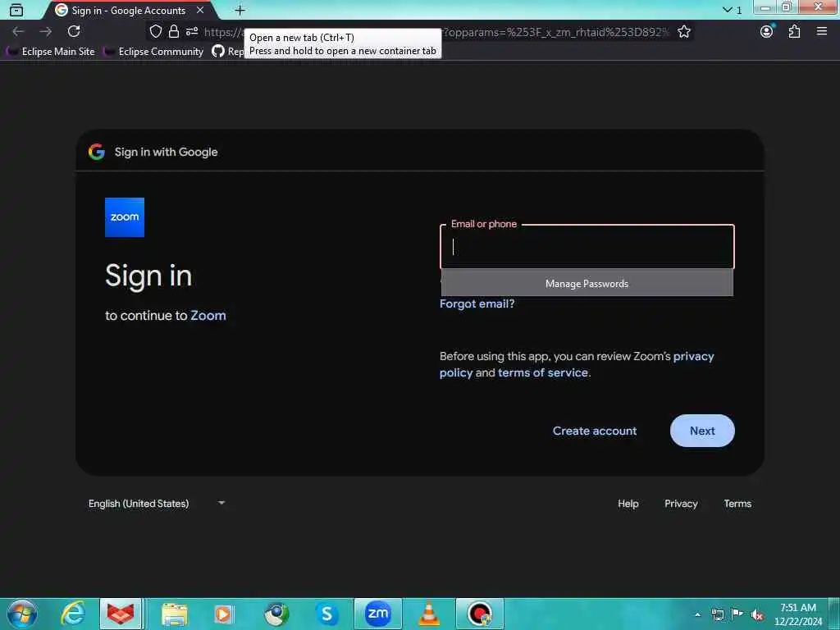The image size is (840, 630).
Task: Open Skype from the taskbar
Action: (x=326, y=614)
